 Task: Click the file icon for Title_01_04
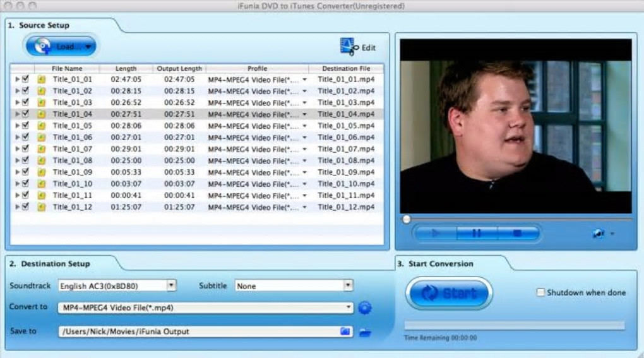[x=42, y=114]
